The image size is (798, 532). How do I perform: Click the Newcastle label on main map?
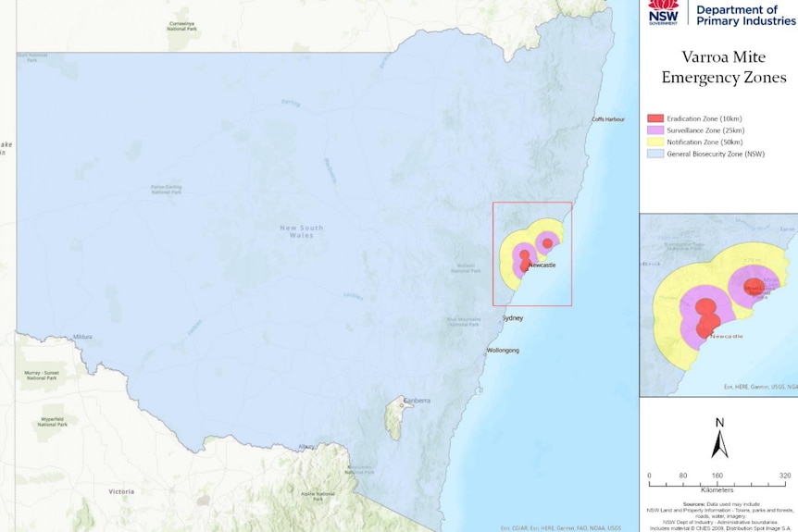[x=542, y=265]
